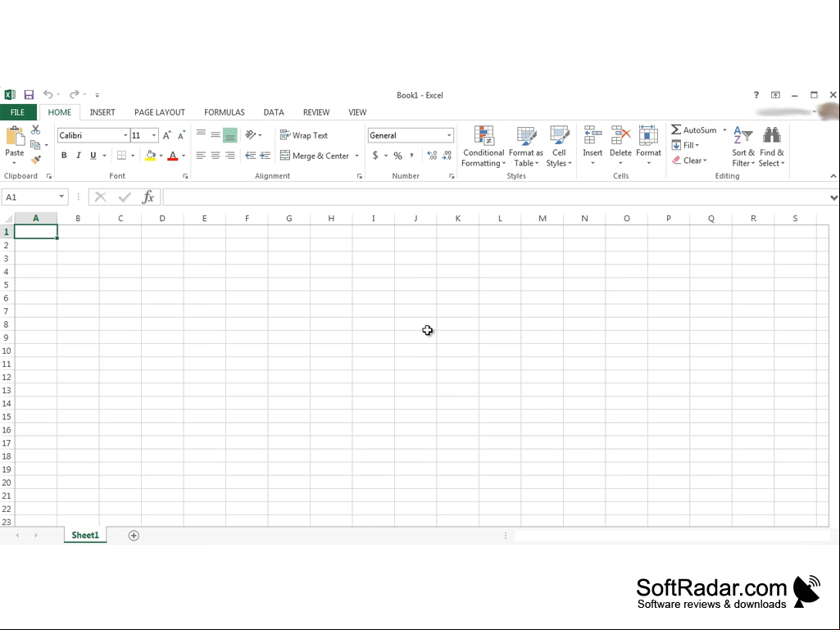Increase the cell indent
The width and height of the screenshot is (840, 630).
point(266,156)
